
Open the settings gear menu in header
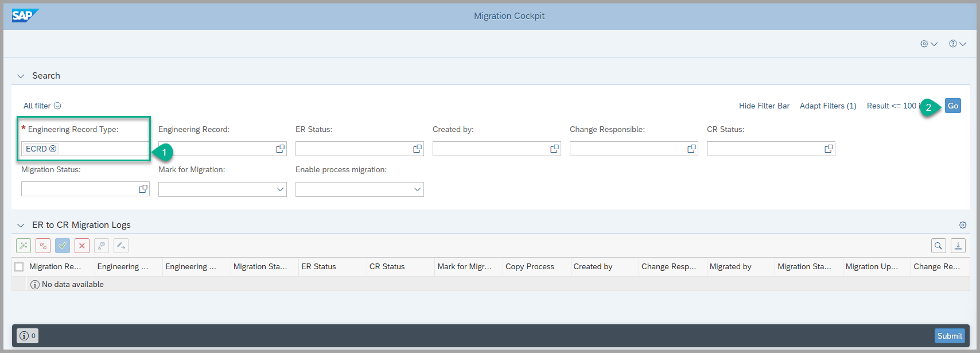[x=928, y=44]
